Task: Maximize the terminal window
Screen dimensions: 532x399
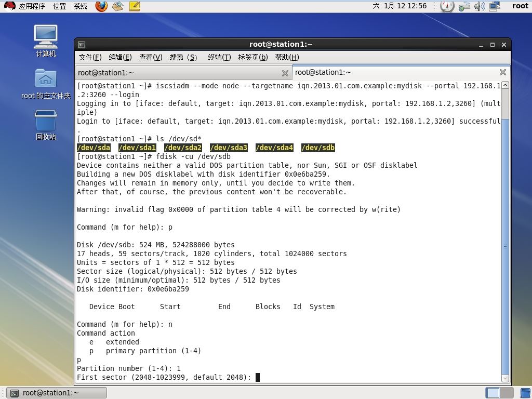Action: pos(493,45)
